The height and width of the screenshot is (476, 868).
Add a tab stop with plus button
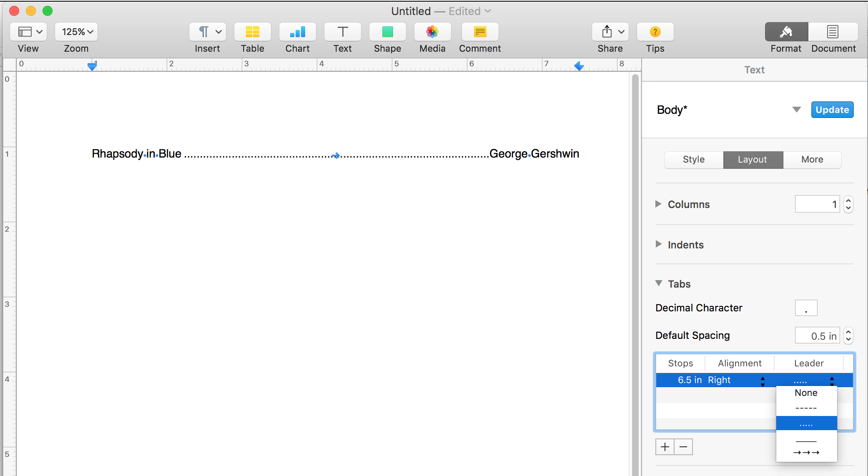665,447
